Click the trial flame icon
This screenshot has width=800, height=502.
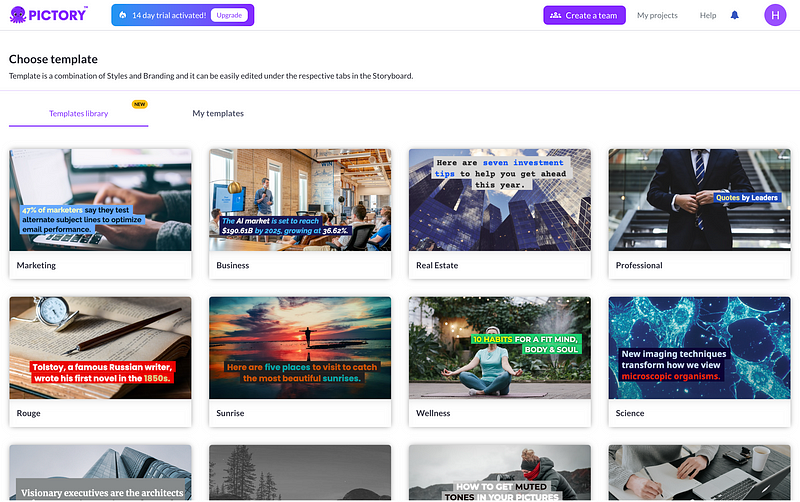pyautogui.click(x=122, y=15)
